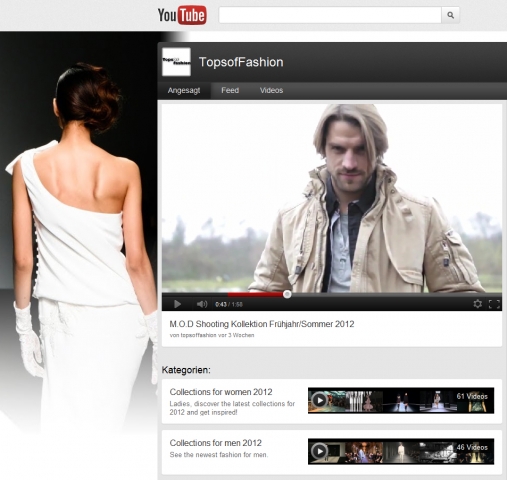This screenshot has height=480, width=507.
Task: Open the topsoffashion uploader link
Action: 198,335
